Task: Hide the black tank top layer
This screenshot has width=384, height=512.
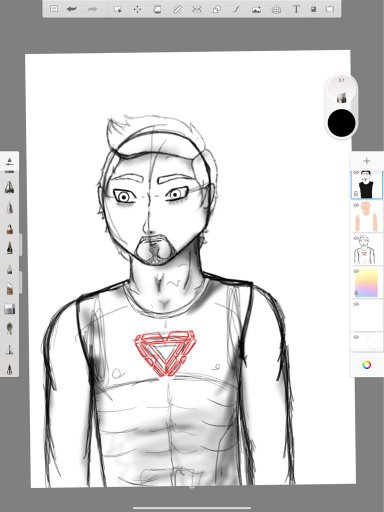Action: point(356,173)
